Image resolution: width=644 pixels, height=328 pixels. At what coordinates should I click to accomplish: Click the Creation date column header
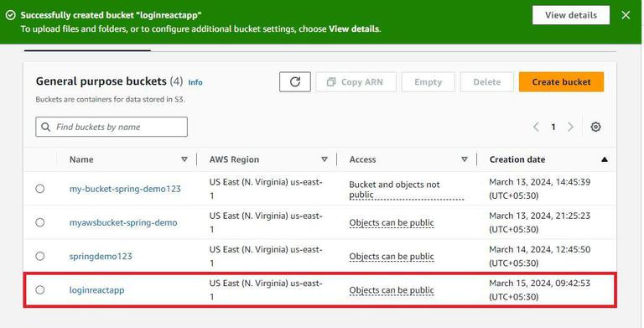point(517,159)
